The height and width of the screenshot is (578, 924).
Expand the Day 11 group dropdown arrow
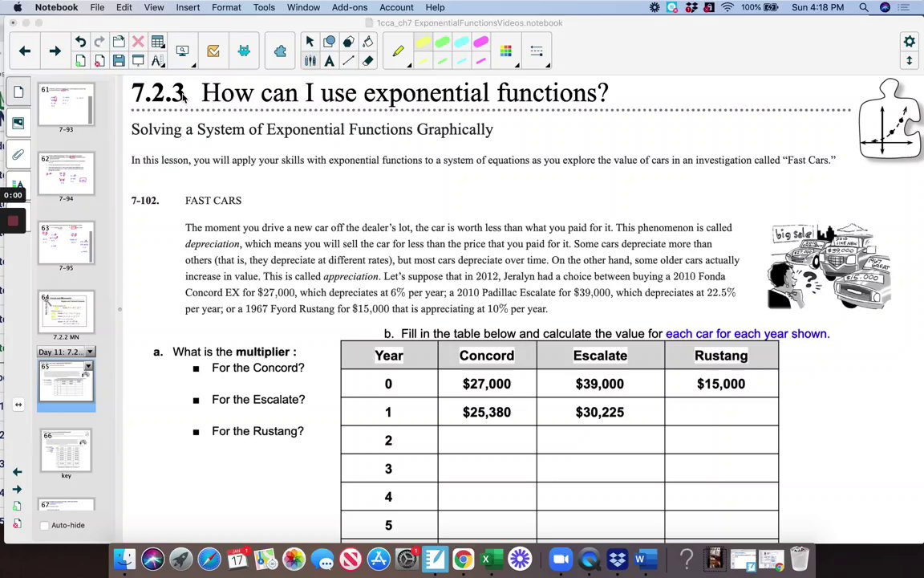point(90,352)
